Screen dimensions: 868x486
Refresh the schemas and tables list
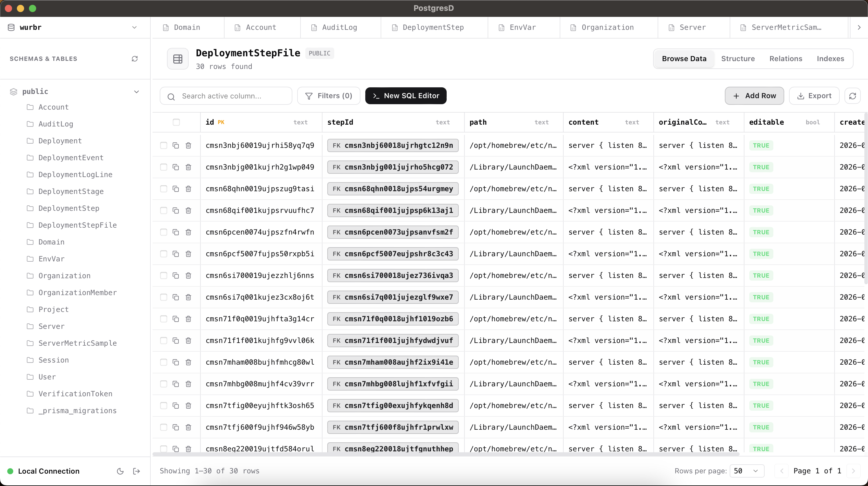coord(135,59)
